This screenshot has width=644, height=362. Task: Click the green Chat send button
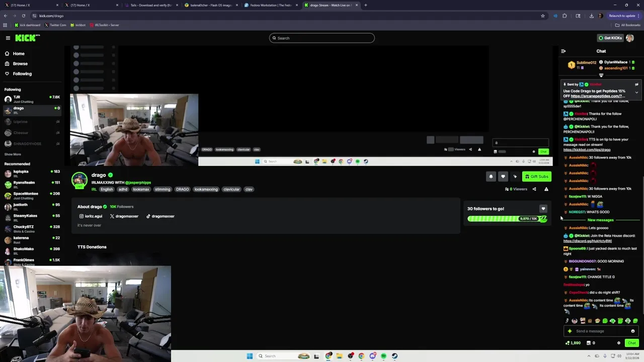click(632, 343)
